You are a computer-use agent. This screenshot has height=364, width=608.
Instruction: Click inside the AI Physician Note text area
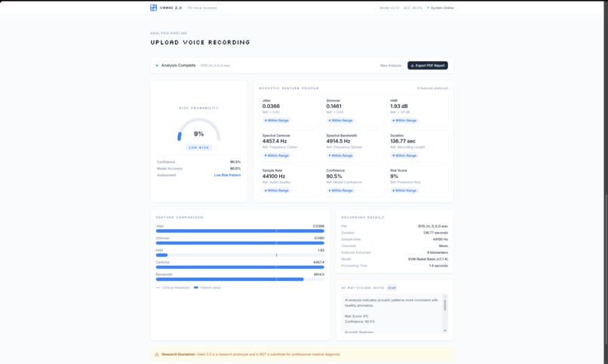[x=392, y=314]
